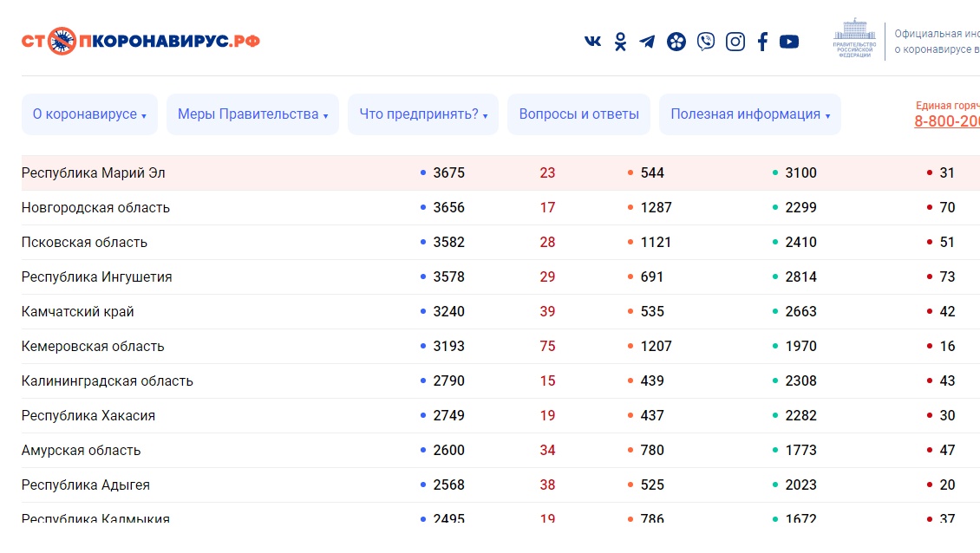Expand the «Меры Правительства» dropdown menu
This screenshot has width=980, height=553.
(252, 114)
